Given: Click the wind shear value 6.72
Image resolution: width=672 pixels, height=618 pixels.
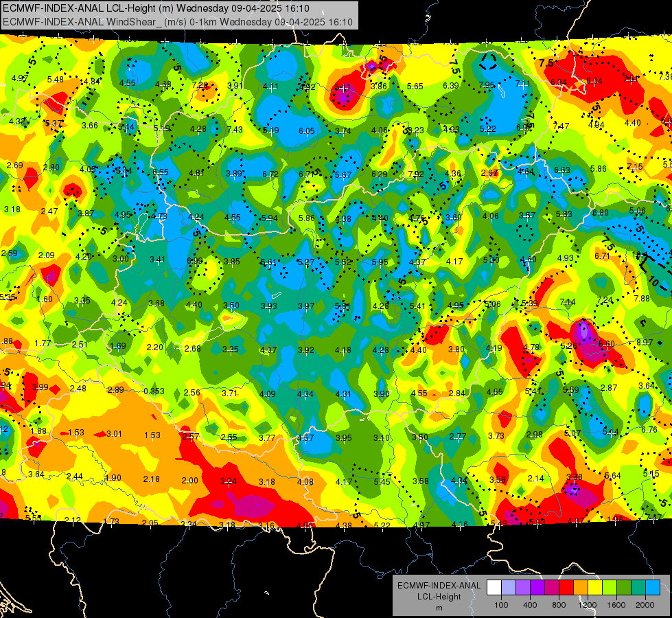Looking at the screenshot, I should [x=270, y=174].
